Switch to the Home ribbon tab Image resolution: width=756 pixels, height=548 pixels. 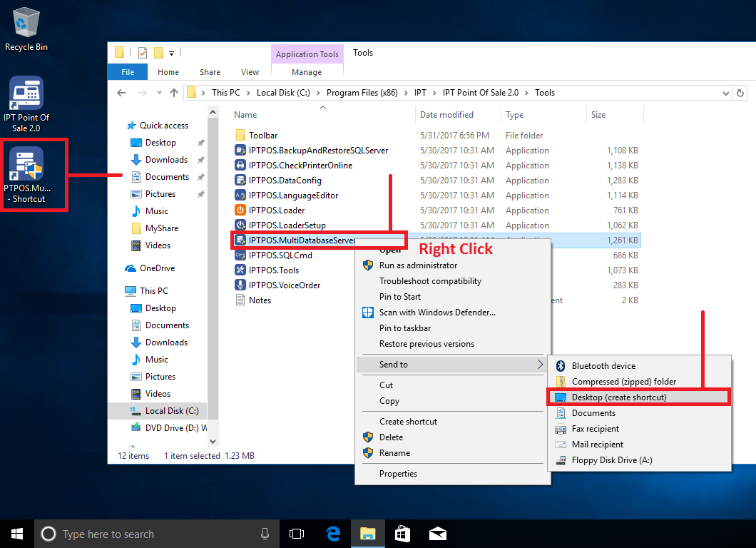coord(168,72)
